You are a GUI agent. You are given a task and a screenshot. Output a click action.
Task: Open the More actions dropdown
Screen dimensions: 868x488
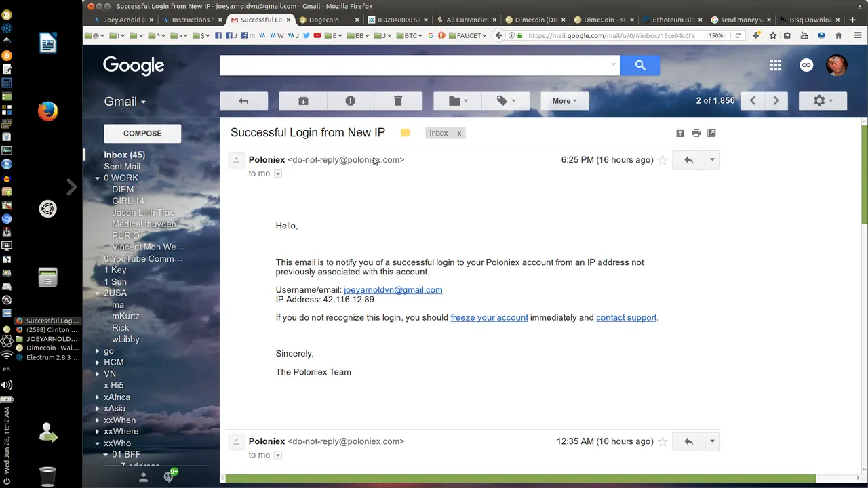pyautogui.click(x=564, y=101)
